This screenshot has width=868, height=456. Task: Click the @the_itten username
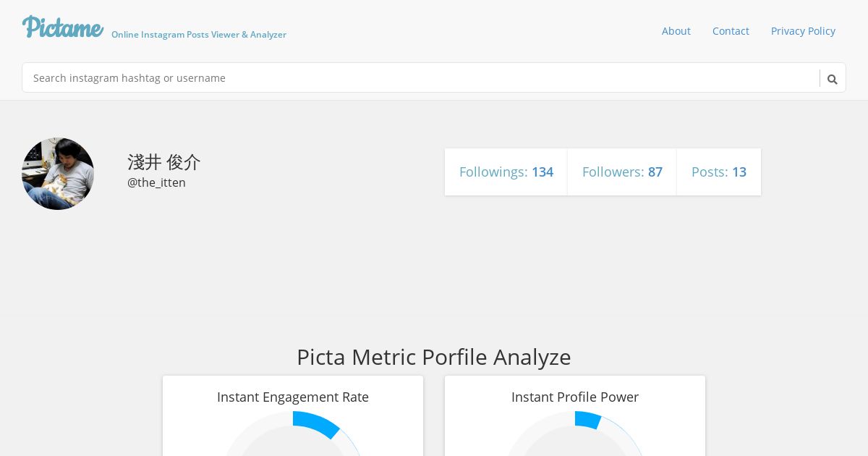coord(156,182)
